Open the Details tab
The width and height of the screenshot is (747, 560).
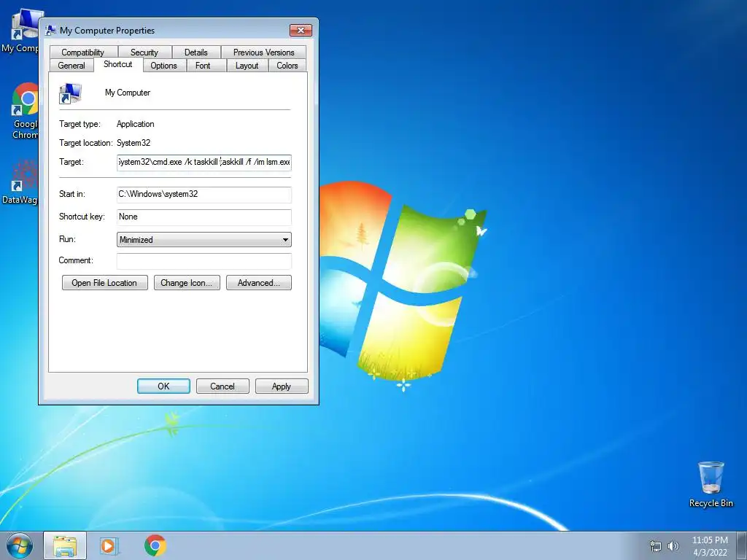tap(196, 52)
